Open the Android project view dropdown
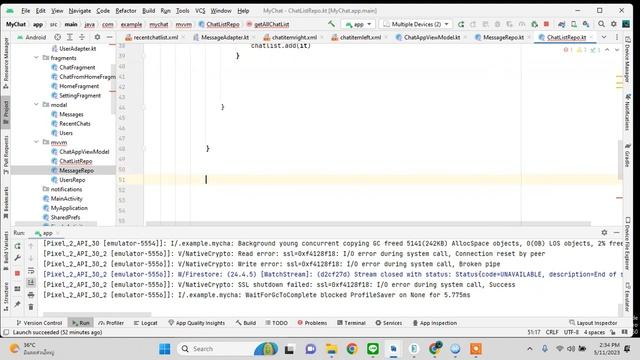Viewport: 640px width, 360px height. click(x=32, y=37)
